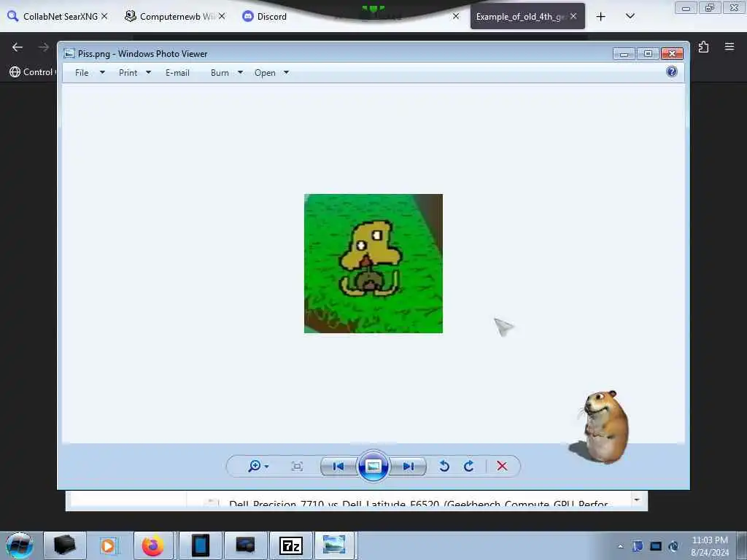Open the File menu in Photo Viewer
The image size is (747, 560).
(82, 72)
